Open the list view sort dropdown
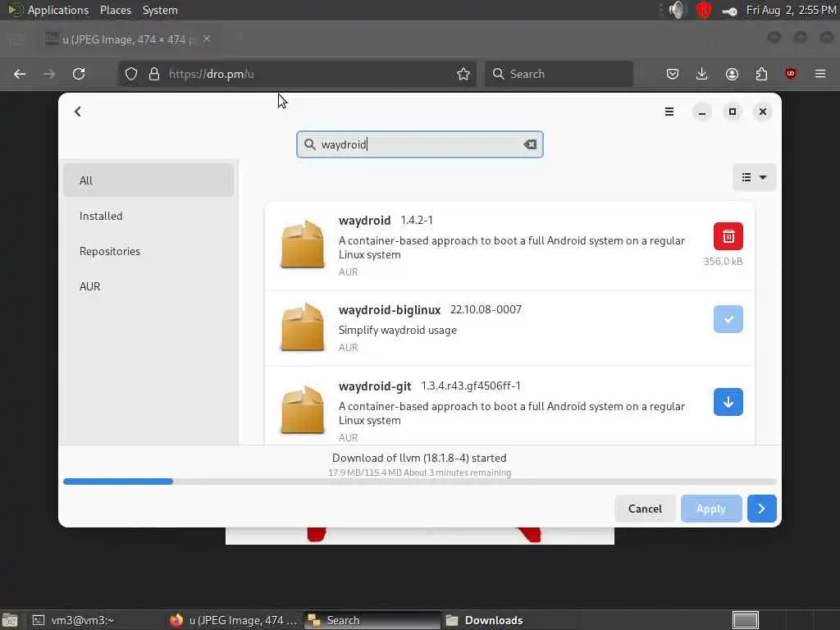This screenshot has width=840, height=630. [754, 177]
